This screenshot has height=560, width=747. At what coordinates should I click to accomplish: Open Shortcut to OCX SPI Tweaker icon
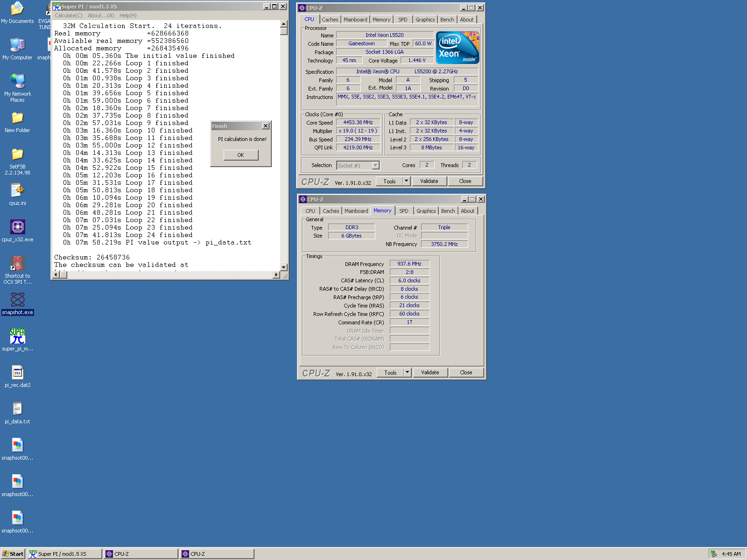coord(17,270)
